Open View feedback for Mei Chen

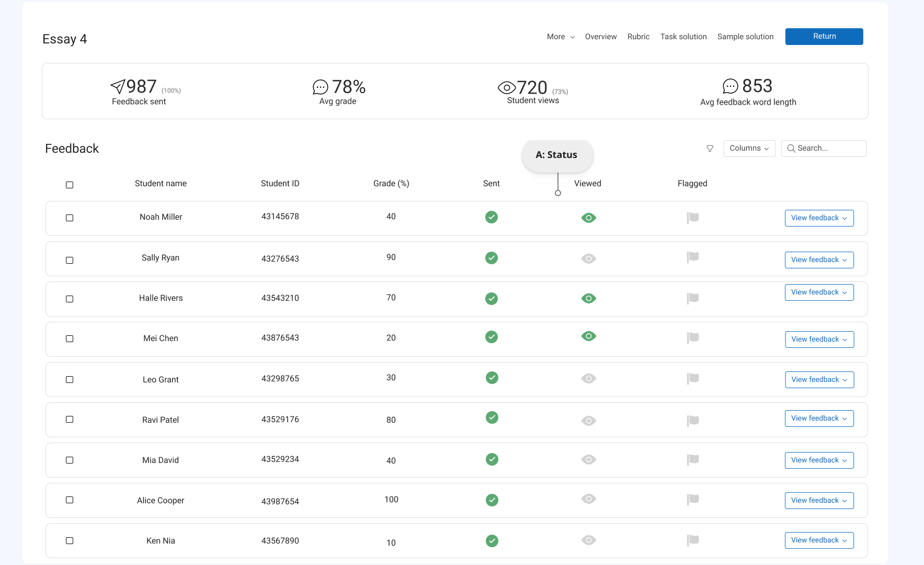[x=819, y=340]
